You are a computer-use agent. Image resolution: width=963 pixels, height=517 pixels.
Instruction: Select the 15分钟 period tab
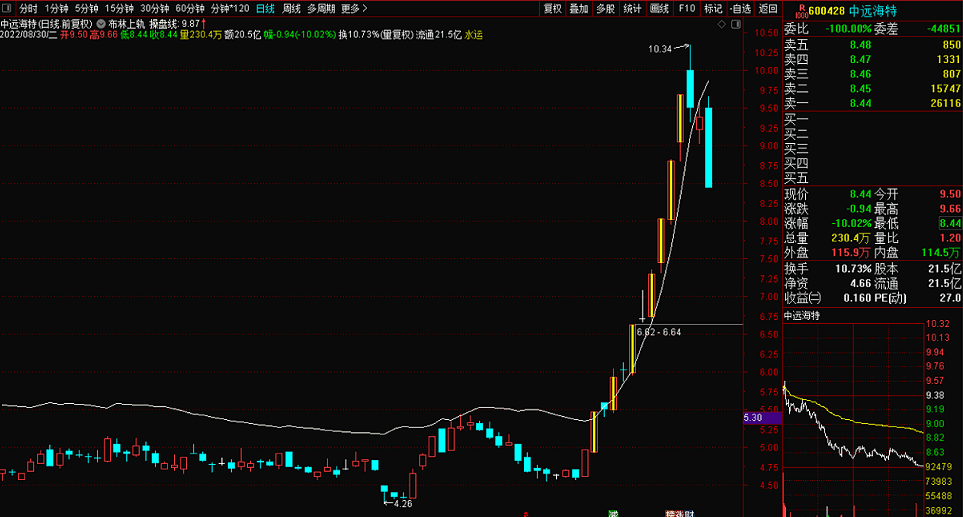[119, 9]
